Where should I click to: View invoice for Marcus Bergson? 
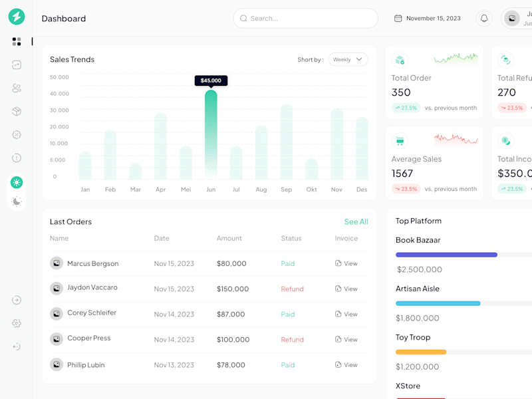(346, 263)
